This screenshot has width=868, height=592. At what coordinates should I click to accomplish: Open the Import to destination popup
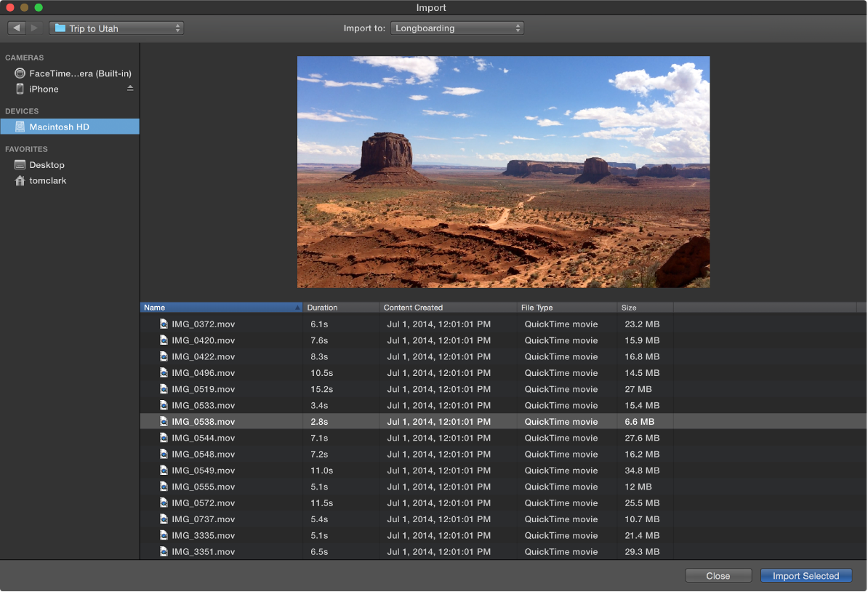[457, 28]
